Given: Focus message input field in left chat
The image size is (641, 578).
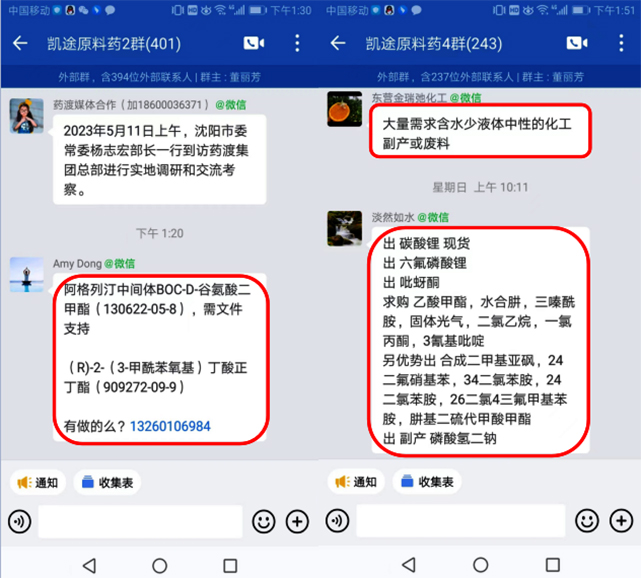Looking at the screenshot, I should pyautogui.click(x=140, y=522).
